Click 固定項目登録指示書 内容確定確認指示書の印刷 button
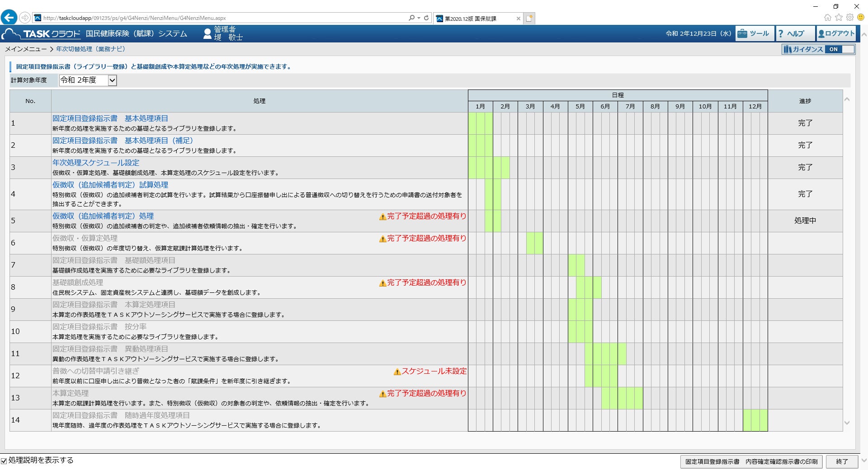 coord(751,462)
